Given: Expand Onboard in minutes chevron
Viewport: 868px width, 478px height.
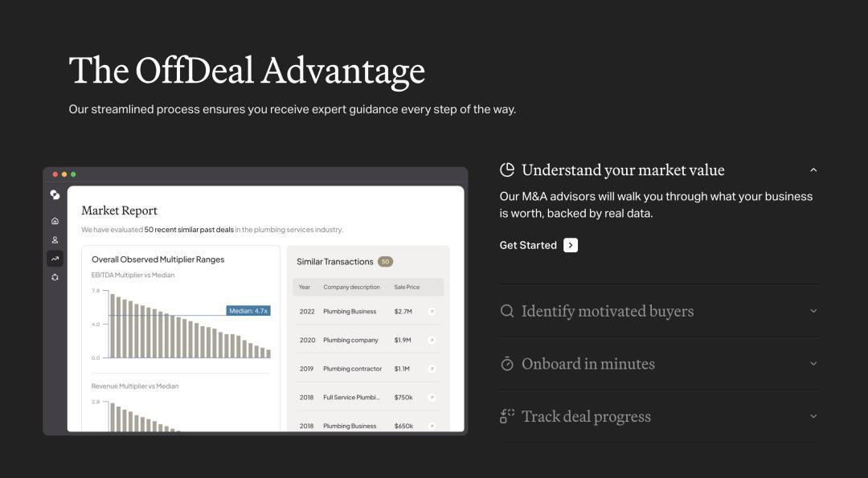Looking at the screenshot, I should [x=813, y=363].
